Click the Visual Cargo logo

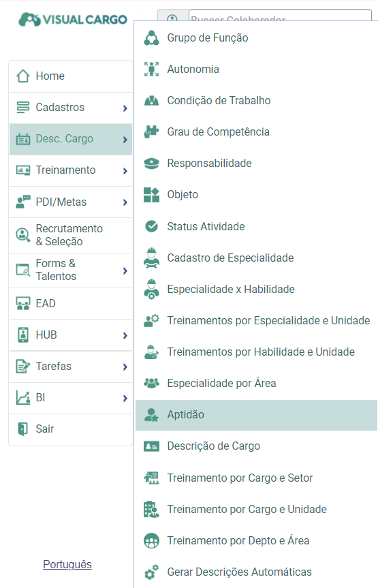coord(73,20)
